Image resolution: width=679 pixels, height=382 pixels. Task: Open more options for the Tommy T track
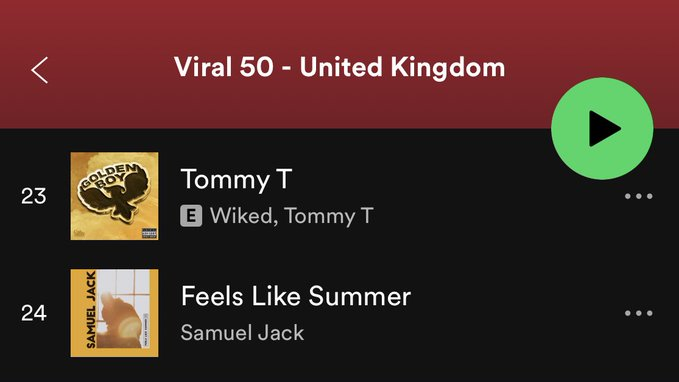point(638,196)
